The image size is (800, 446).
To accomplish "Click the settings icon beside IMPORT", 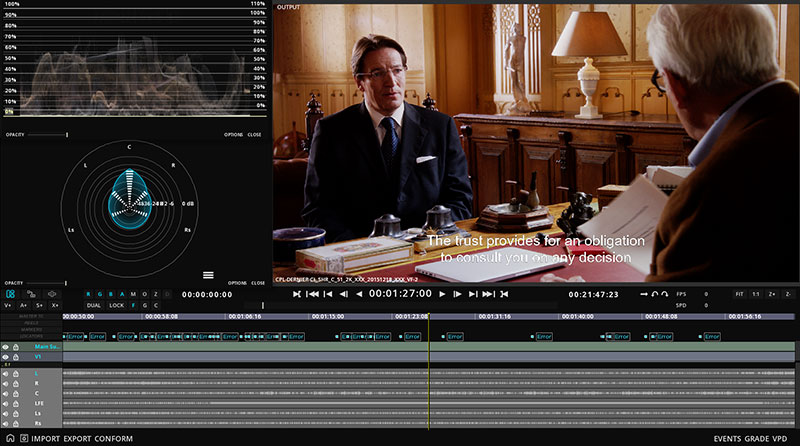I will pos(23,438).
